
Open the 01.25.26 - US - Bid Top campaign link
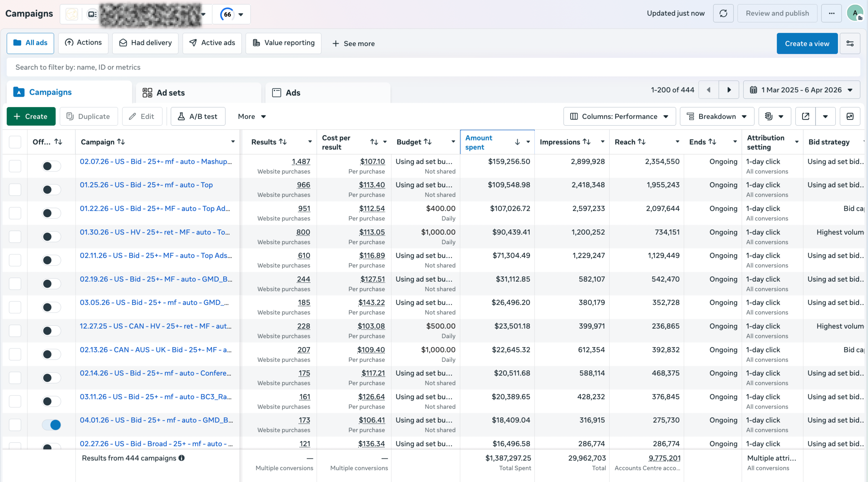146,185
